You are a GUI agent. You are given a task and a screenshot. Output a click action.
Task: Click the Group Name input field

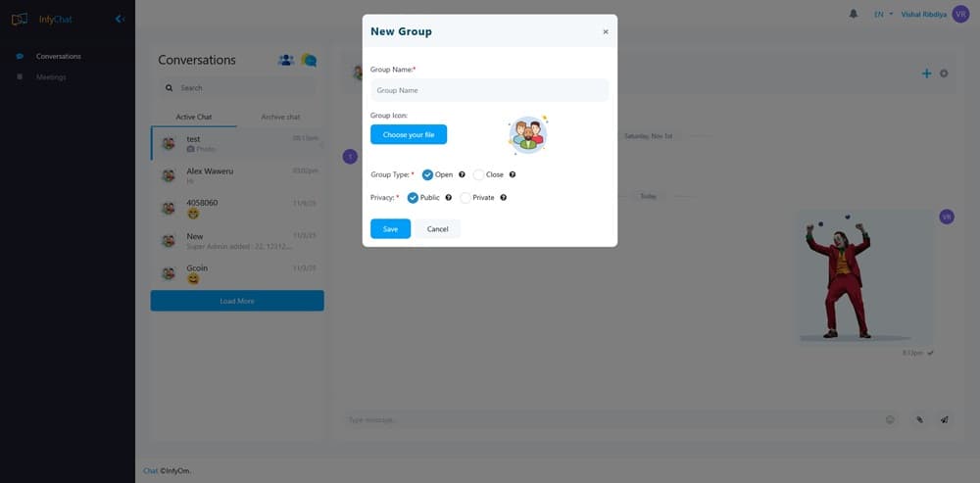tap(489, 90)
